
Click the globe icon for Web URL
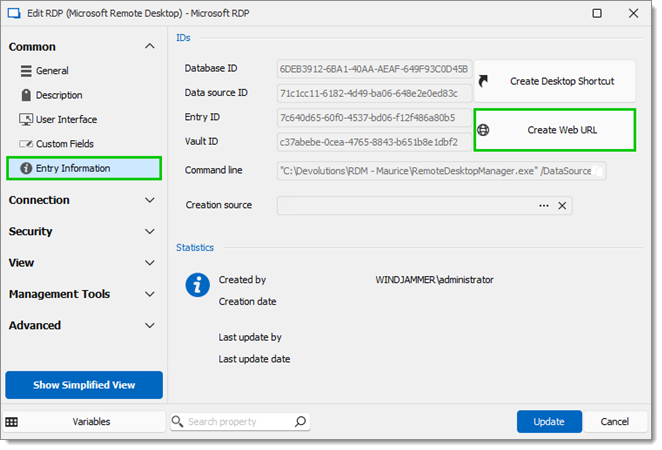tap(483, 130)
